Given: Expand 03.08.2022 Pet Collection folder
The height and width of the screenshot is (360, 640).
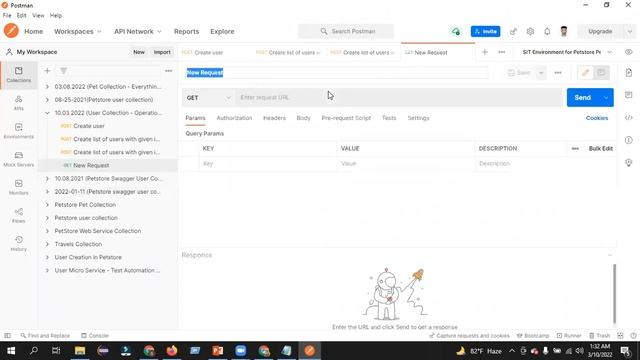Looking at the screenshot, I should 47,87.
